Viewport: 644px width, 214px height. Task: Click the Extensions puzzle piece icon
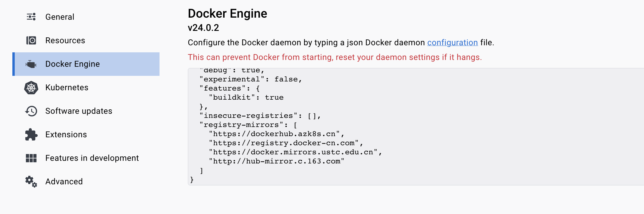[31, 135]
